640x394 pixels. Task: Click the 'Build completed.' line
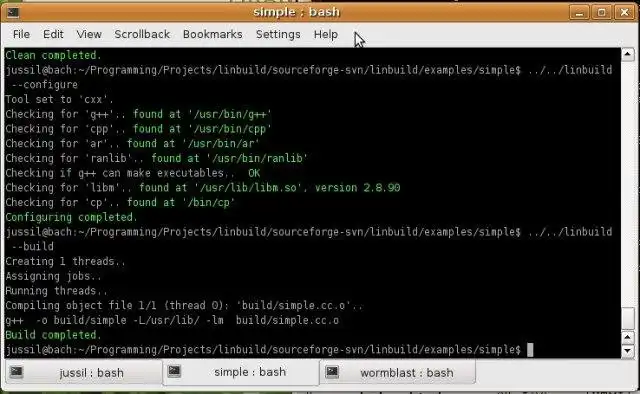[x=53, y=335]
